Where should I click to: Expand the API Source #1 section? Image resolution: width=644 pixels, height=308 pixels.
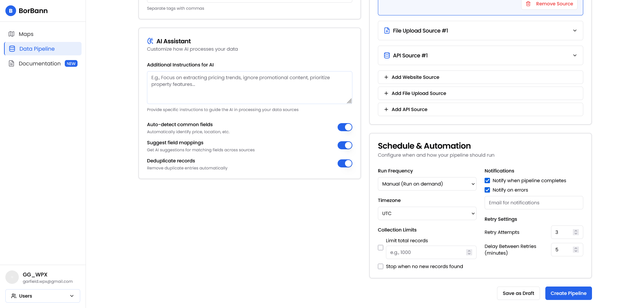pos(575,55)
